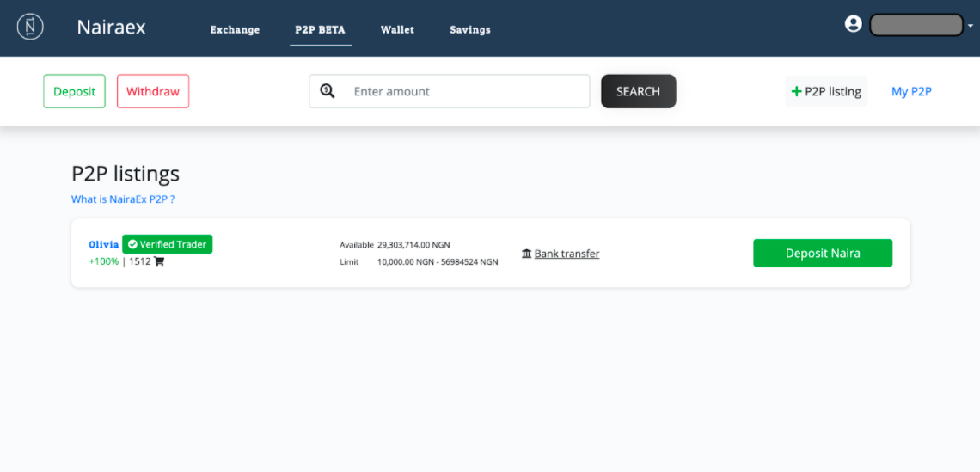Click the shopping cart icon next to 1512
980x472 pixels.
click(x=159, y=261)
